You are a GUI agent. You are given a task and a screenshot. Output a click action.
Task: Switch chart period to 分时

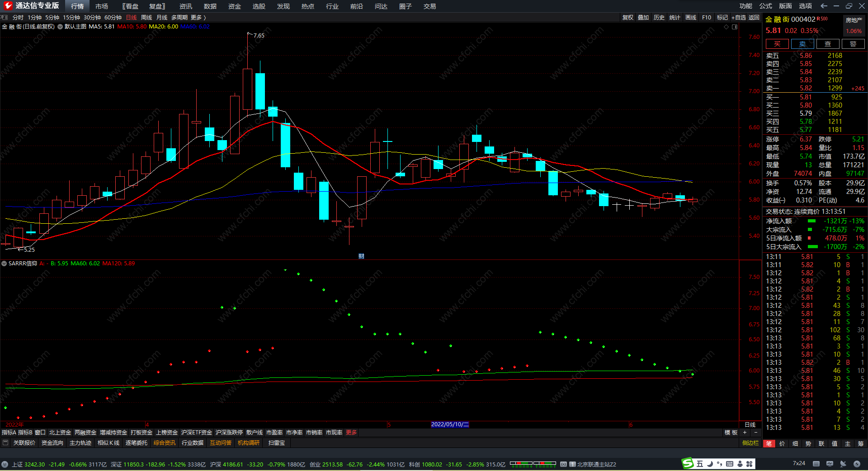[x=18, y=18]
